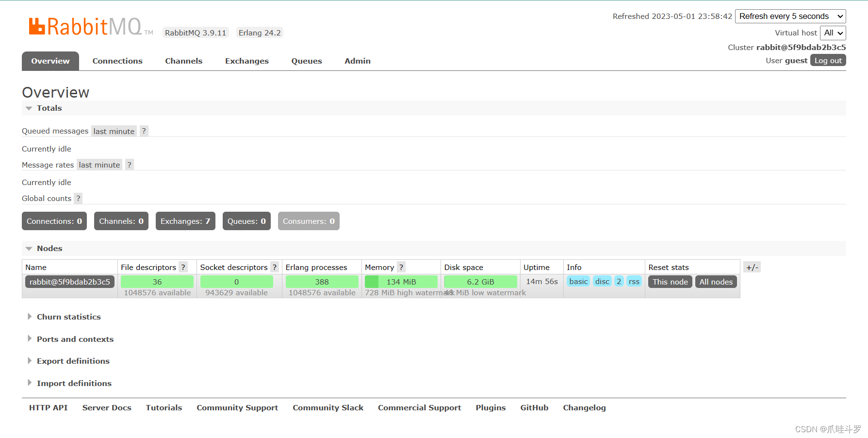Open the Tutorials link
The image size is (868, 438).
click(164, 407)
